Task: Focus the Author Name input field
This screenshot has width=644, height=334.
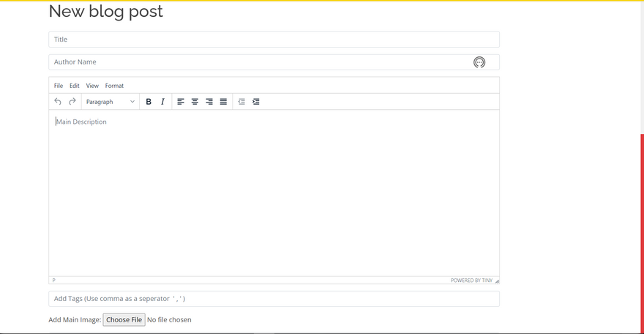Action: (x=274, y=62)
